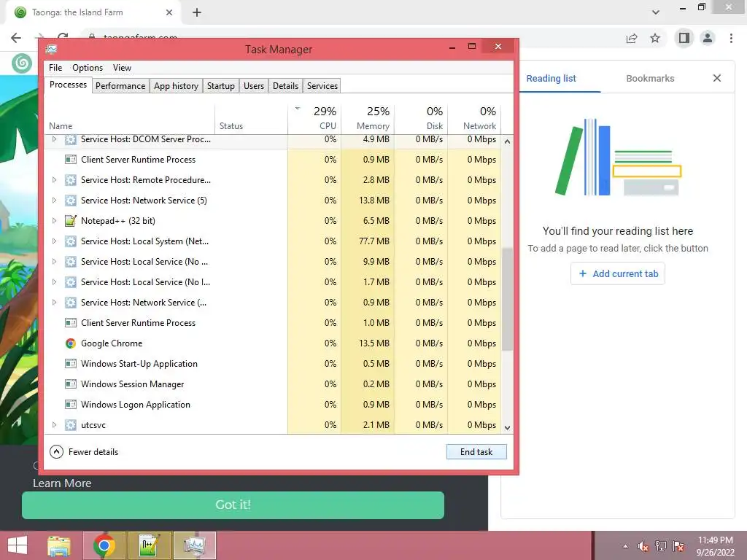
Task: Switch to the Startup tab
Action: pos(220,86)
